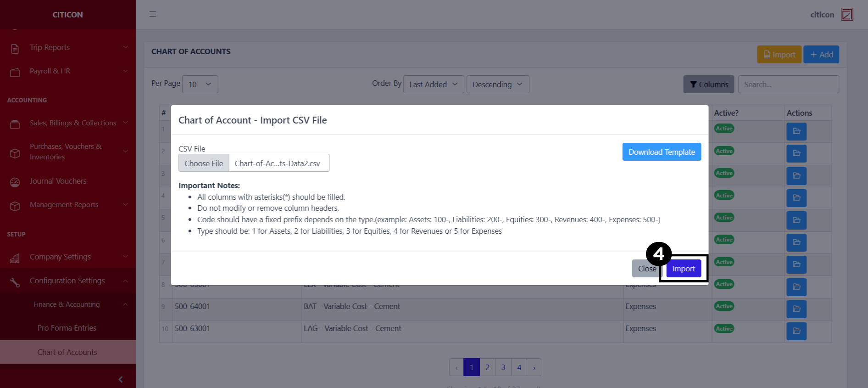
Task: Select Pro Forma Entries in sidebar
Action: tap(67, 328)
